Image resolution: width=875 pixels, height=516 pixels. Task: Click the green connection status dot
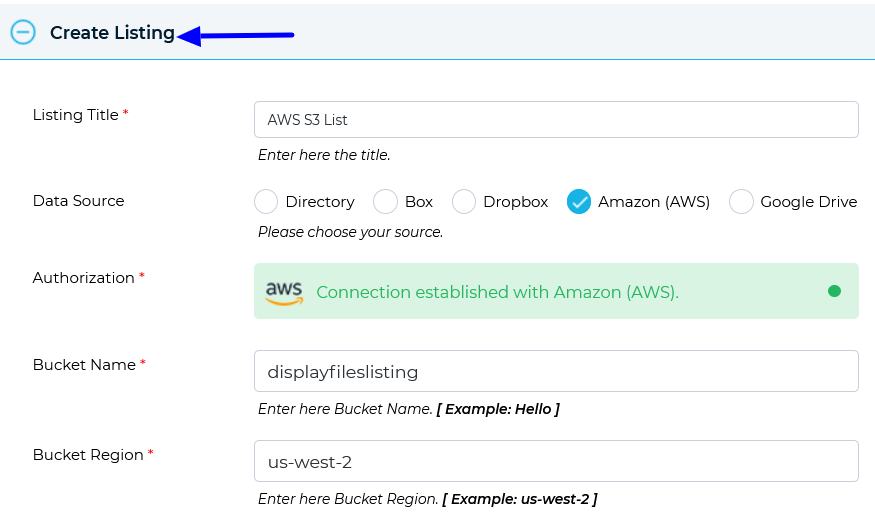pos(834,291)
